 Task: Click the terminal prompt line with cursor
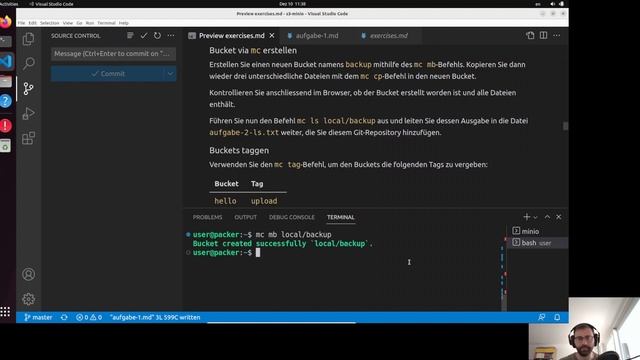226,253
